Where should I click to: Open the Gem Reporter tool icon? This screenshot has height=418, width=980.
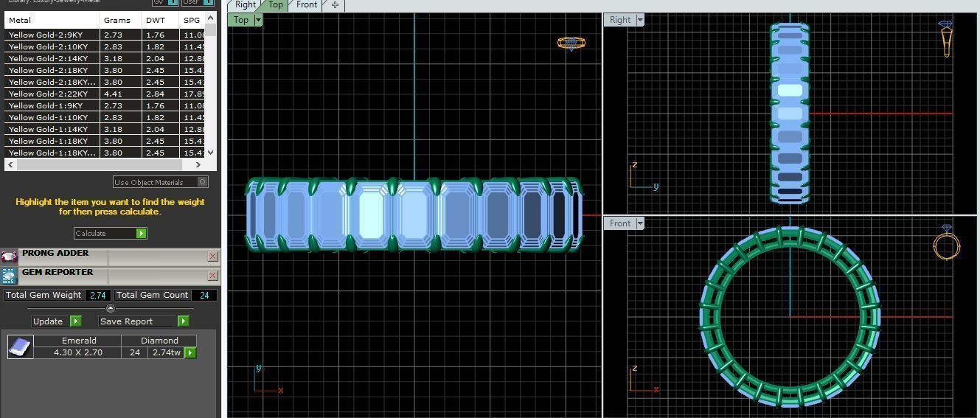pyautogui.click(x=9, y=276)
